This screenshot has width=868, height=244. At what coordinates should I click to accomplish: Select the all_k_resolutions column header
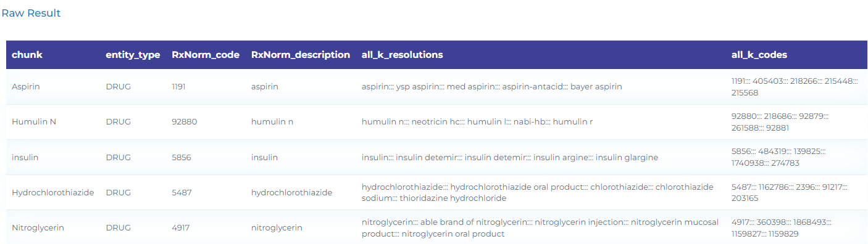point(403,55)
